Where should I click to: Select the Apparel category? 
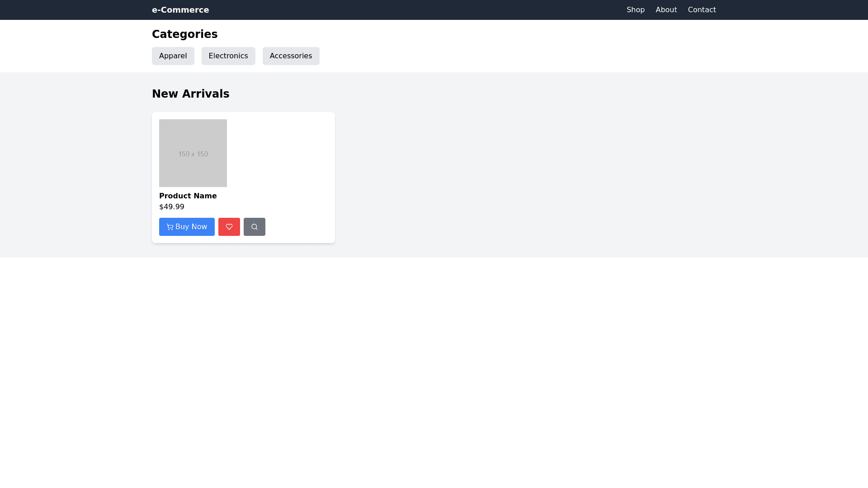point(173,56)
